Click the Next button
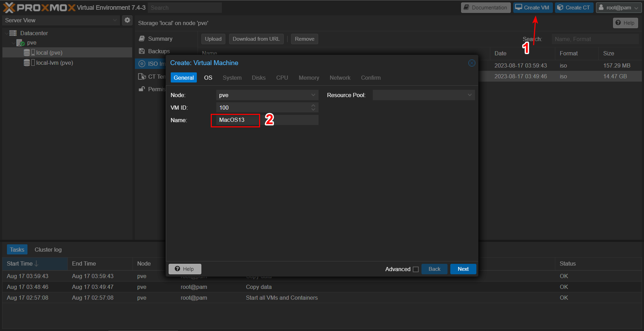 (x=463, y=269)
